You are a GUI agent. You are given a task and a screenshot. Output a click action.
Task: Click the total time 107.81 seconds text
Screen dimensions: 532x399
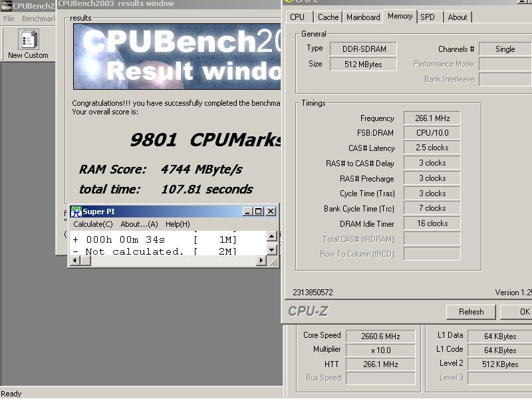tap(166, 189)
